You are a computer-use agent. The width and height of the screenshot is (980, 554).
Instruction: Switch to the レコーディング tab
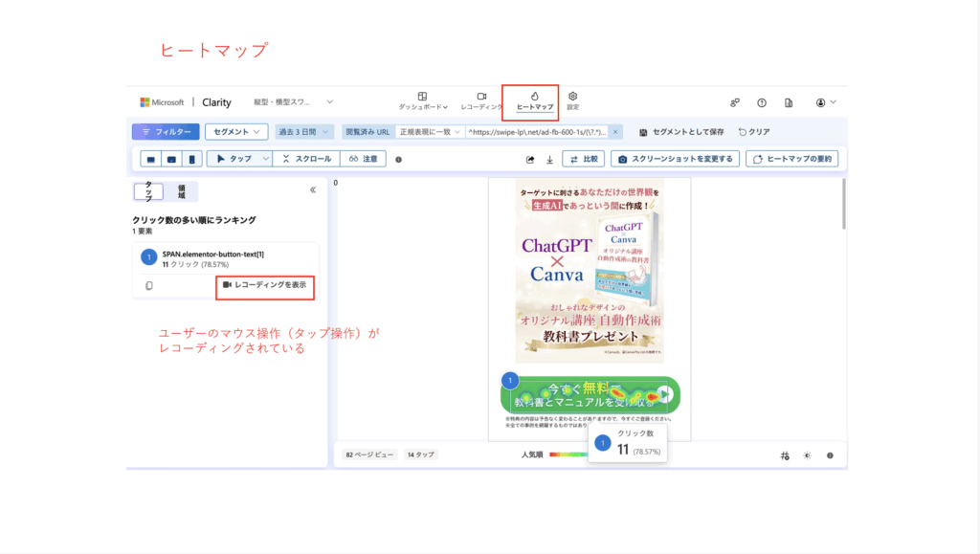pos(481,101)
